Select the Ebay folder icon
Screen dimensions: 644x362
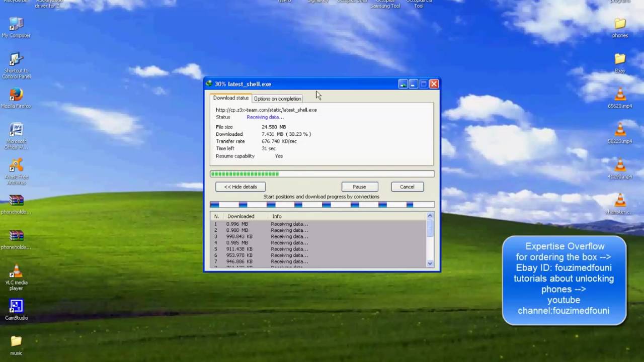(x=620, y=63)
